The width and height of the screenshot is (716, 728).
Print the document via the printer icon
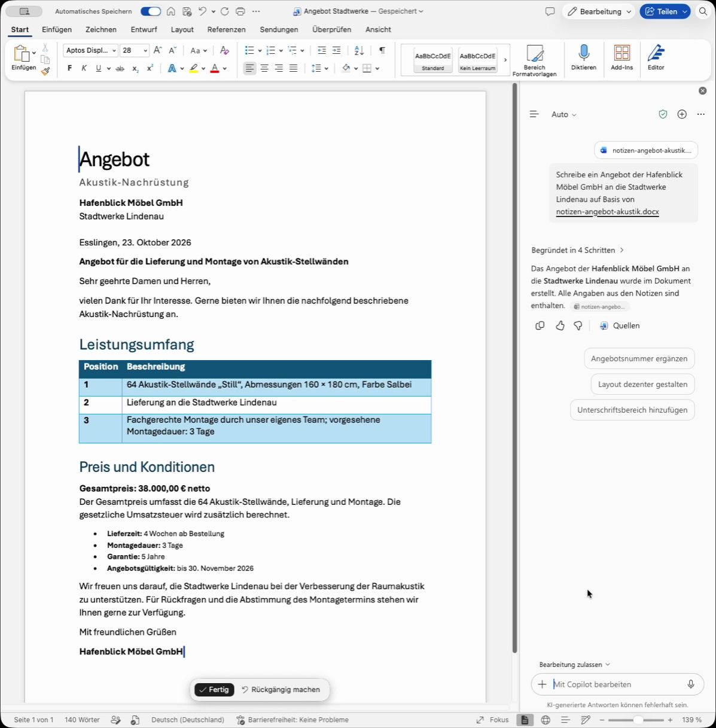click(x=240, y=11)
